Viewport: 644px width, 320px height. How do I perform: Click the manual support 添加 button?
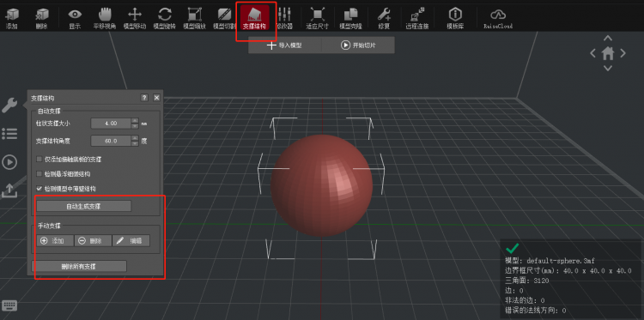(x=55, y=241)
